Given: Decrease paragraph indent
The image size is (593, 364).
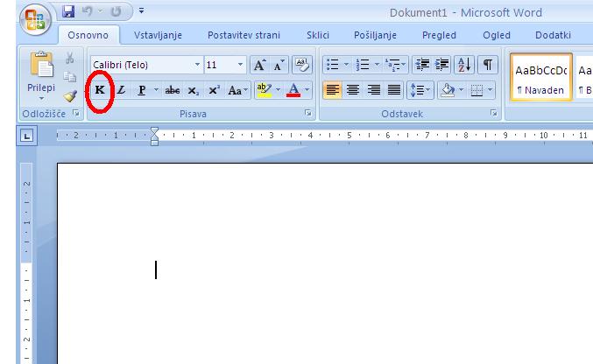Looking at the screenshot, I should coord(422,65).
